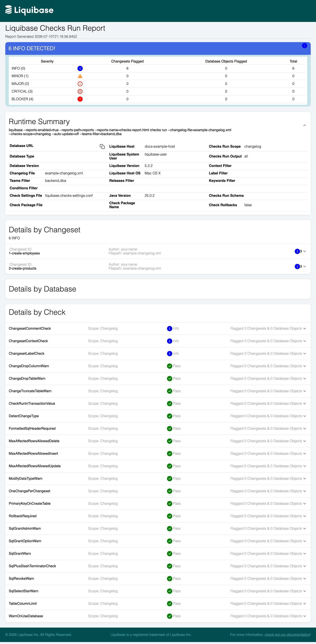Expand ChangesetLabelCheck row chevron

[x=305, y=354]
